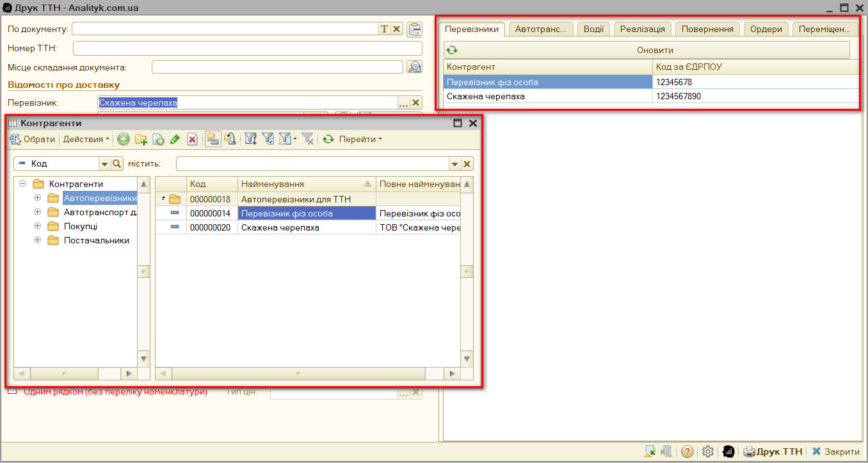Switch to the Реалізація tab
Image resolution: width=868 pixels, height=463 pixels.
point(643,29)
